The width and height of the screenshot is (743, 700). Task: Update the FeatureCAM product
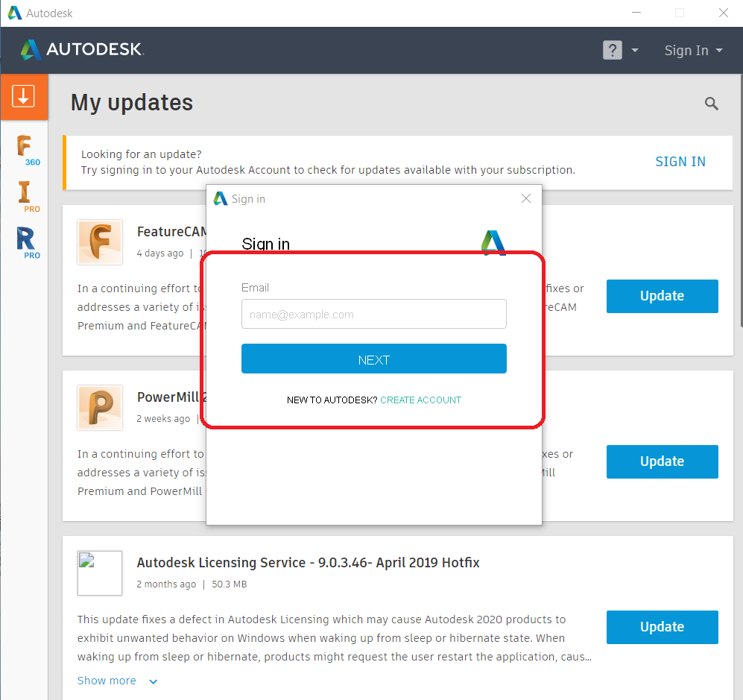pos(662,296)
